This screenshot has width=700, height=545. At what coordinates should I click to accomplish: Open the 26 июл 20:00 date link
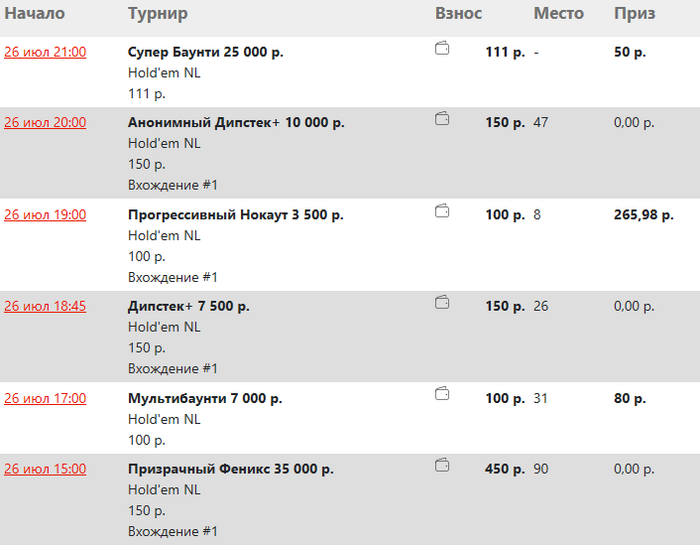click(45, 122)
